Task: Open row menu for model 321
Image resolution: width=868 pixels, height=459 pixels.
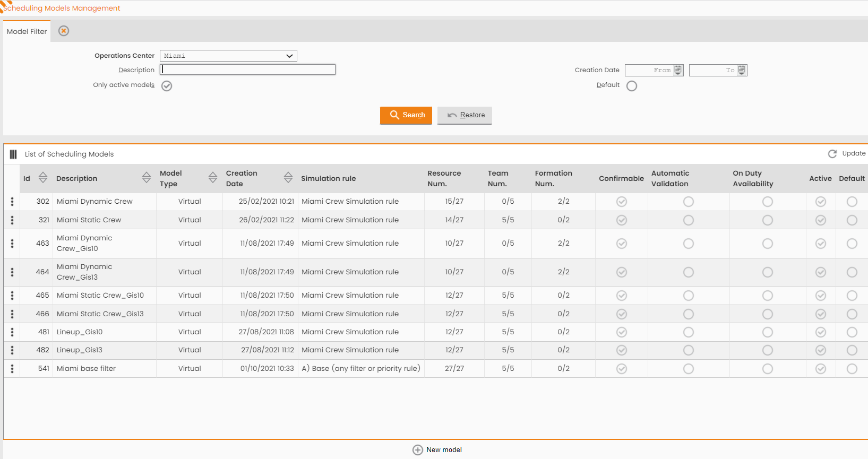Action: coord(12,220)
